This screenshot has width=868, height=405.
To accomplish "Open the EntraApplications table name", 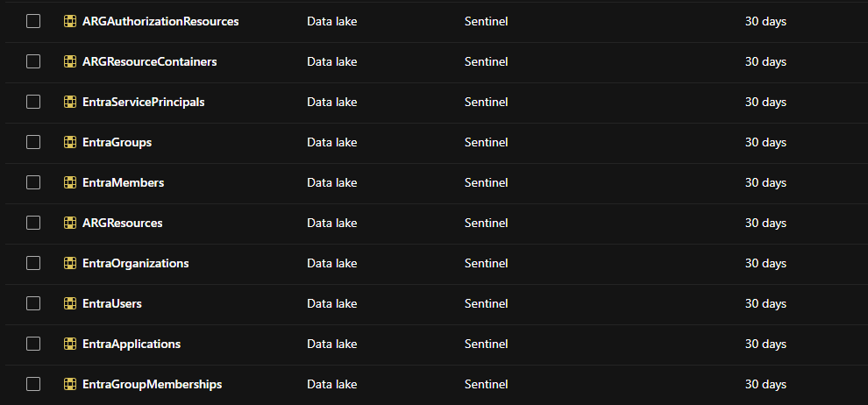I will pos(132,345).
